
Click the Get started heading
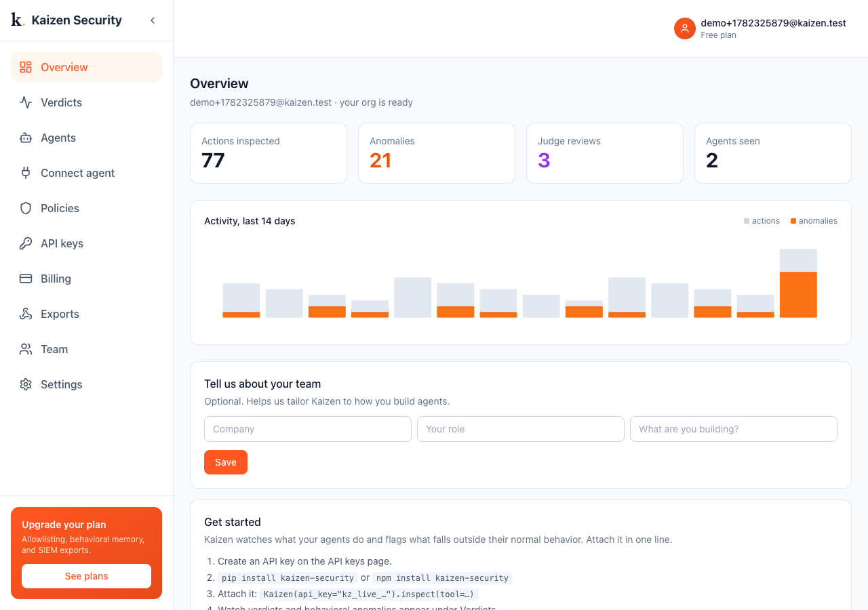(233, 522)
